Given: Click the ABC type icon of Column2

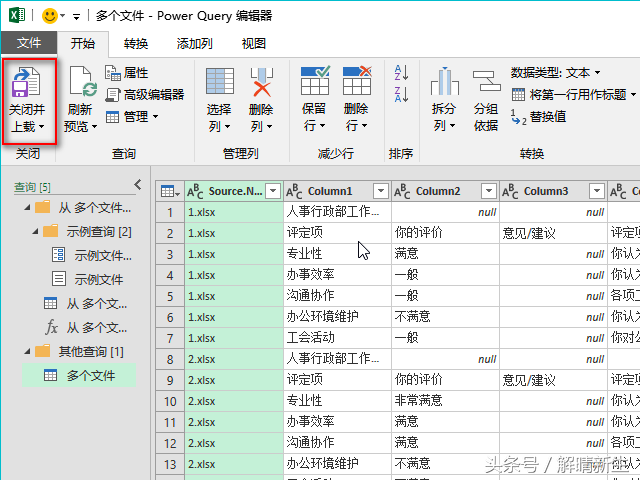Looking at the screenshot, I should (x=402, y=191).
